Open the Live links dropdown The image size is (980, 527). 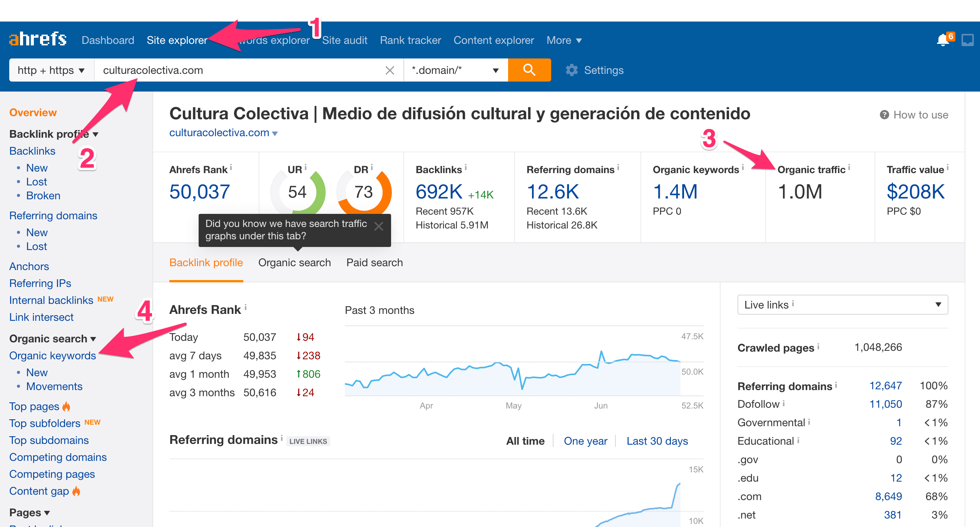(843, 305)
